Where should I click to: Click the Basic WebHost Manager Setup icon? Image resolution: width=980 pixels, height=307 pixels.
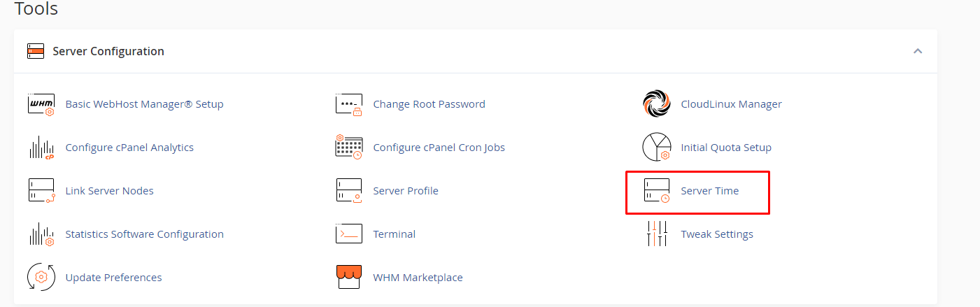41,104
